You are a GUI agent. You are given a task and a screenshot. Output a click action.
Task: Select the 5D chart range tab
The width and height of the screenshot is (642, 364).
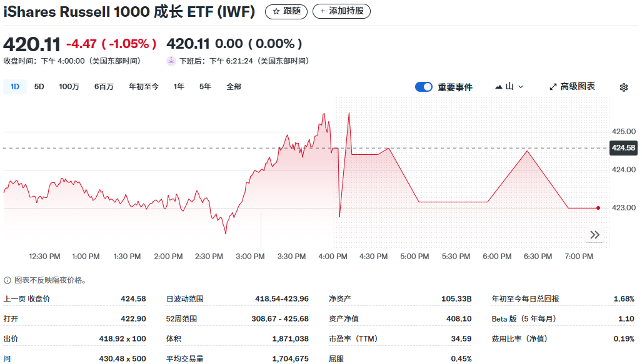(x=39, y=87)
